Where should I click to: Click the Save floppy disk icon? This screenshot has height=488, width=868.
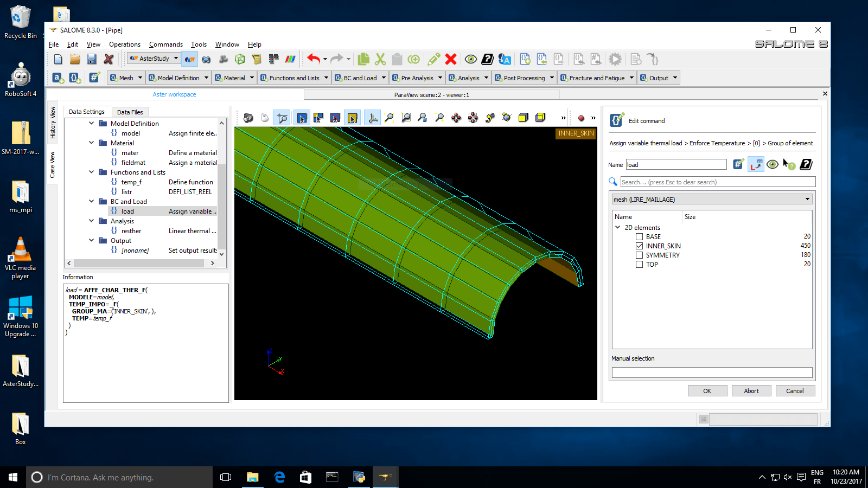(92, 59)
